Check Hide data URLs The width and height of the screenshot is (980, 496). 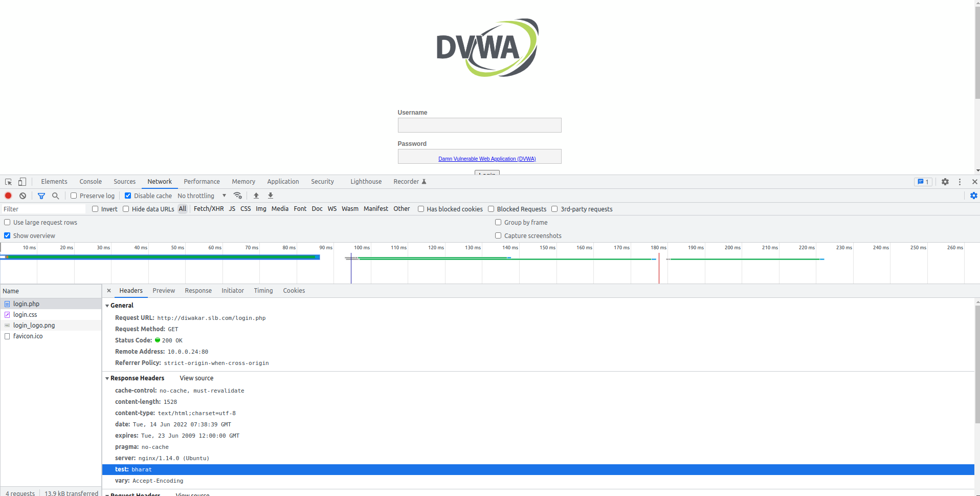pos(126,209)
